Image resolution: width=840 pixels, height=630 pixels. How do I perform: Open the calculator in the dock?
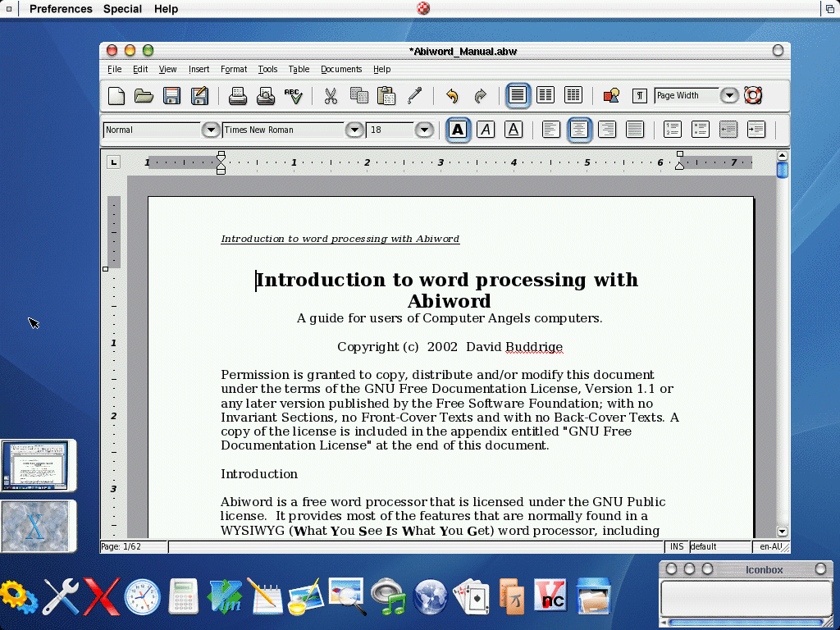pos(183,596)
